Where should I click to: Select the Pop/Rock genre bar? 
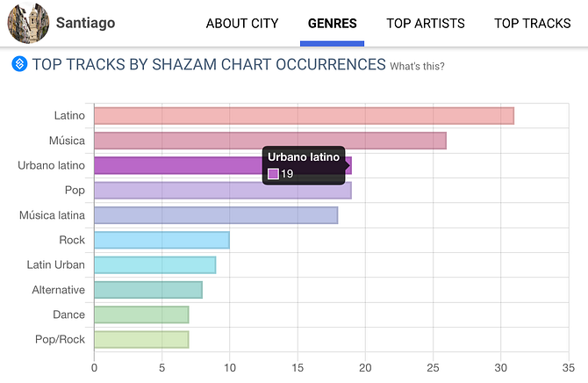pyautogui.click(x=141, y=339)
